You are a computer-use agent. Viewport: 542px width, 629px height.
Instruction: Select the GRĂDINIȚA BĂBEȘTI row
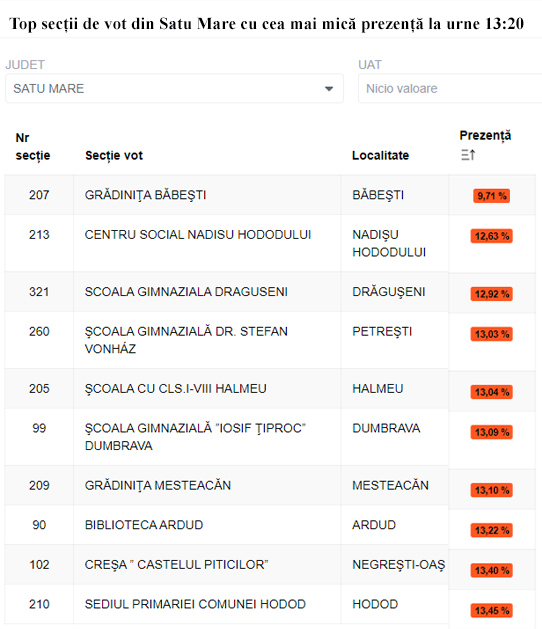[270, 195]
